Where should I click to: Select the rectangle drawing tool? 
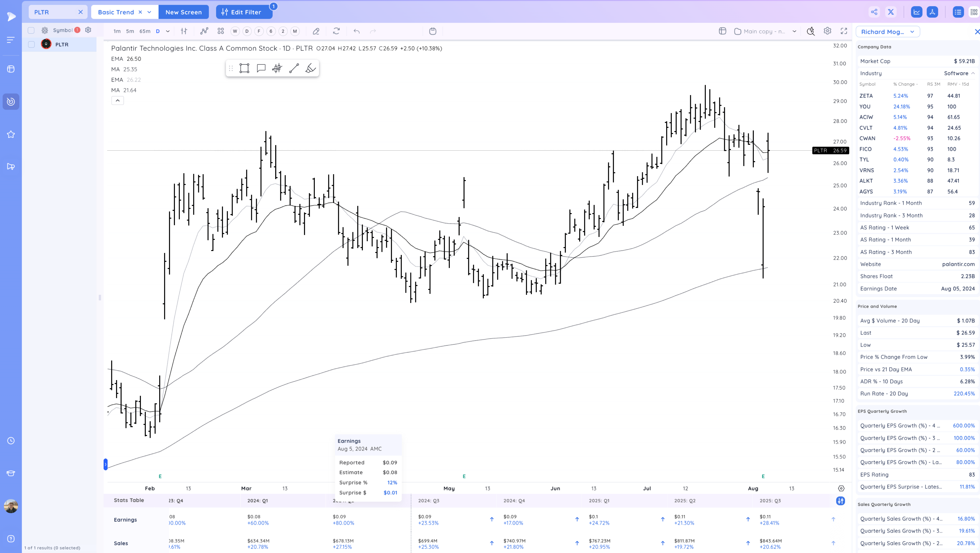click(x=244, y=69)
